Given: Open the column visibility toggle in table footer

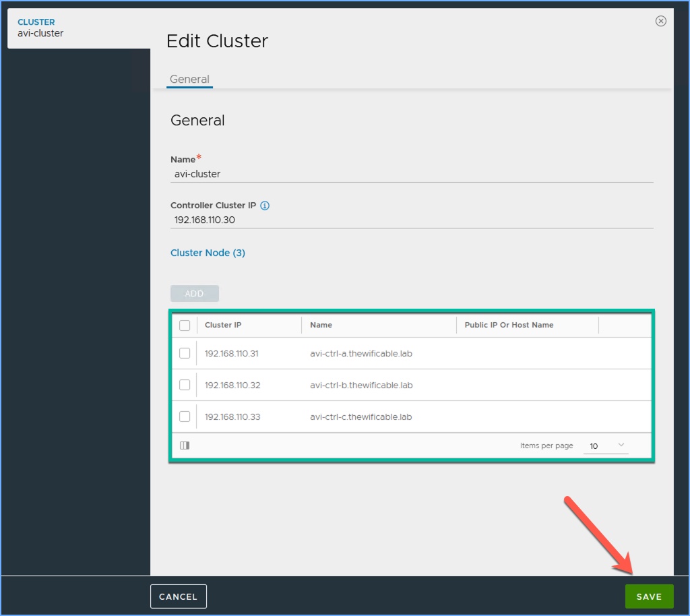Looking at the screenshot, I should (x=185, y=445).
